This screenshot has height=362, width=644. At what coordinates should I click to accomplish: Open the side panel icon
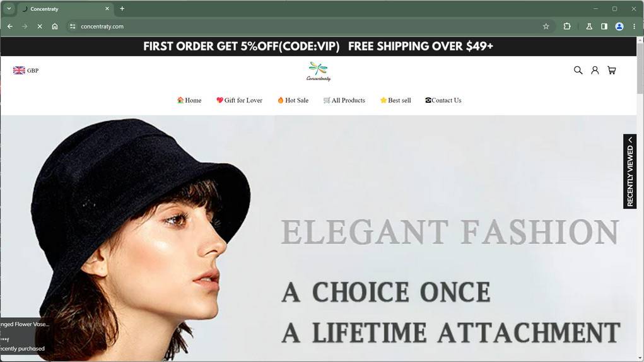[604, 26]
